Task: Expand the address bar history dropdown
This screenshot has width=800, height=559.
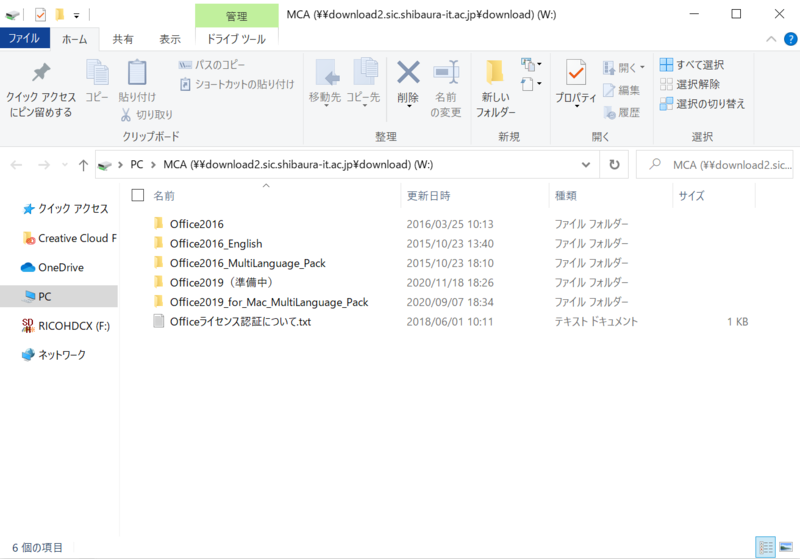Action: tap(586, 165)
